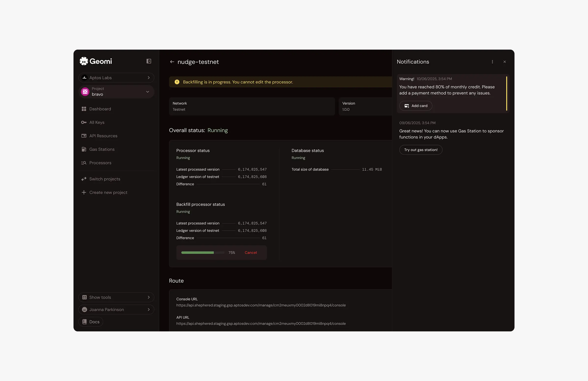The height and width of the screenshot is (381, 588).
Task: Open the Processors page
Action: coord(100,163)
